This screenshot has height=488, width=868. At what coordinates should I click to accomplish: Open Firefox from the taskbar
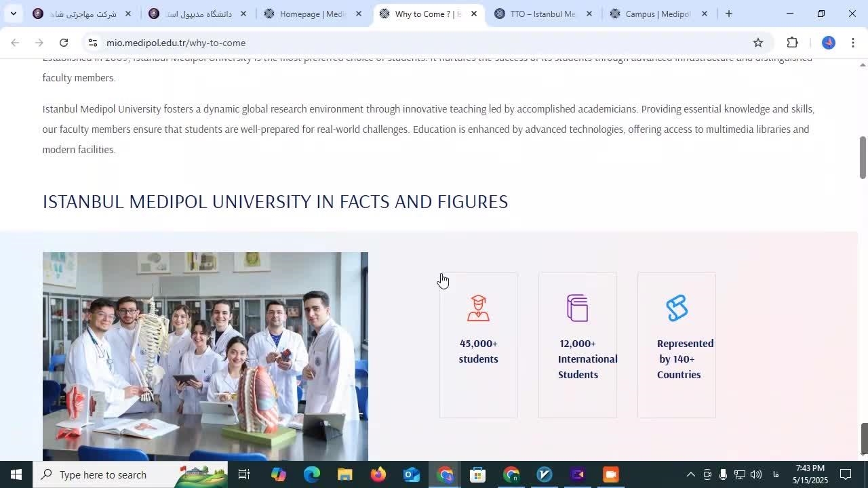[378, 474]
